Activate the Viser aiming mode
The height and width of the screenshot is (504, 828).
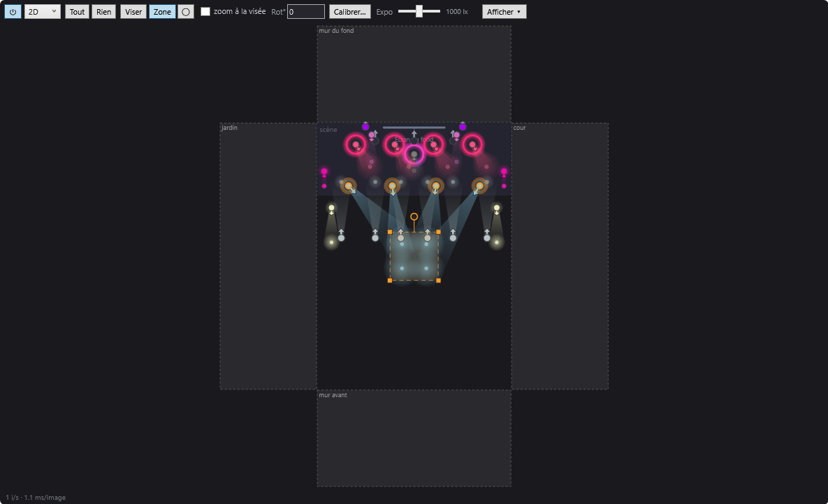tap(133, 12)
